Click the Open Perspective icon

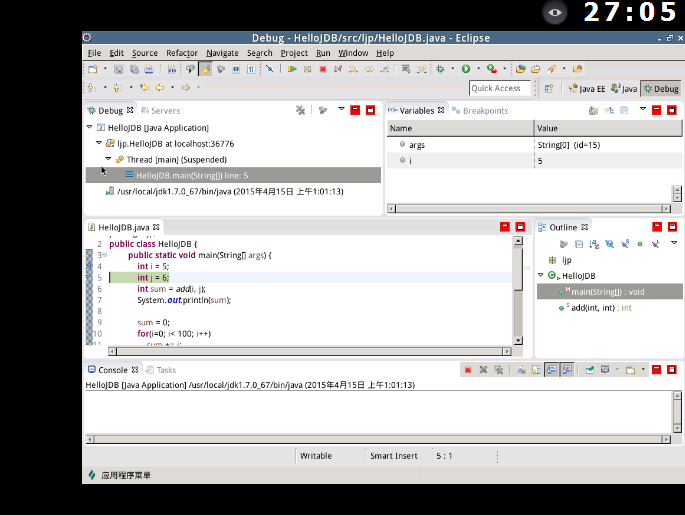[549, 89]
